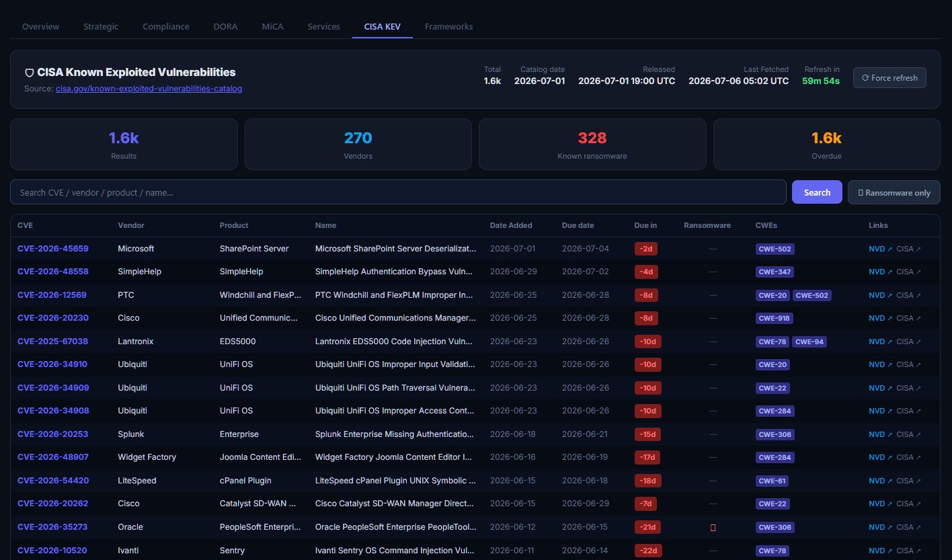This screenshot has width=952, height=560.
Task: Click the CWE-918 tag for Cisco
Action: click(775, 318)
